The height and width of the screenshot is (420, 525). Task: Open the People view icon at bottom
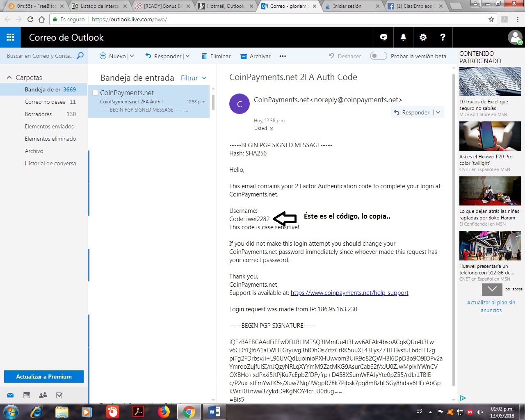coord(43,395)
